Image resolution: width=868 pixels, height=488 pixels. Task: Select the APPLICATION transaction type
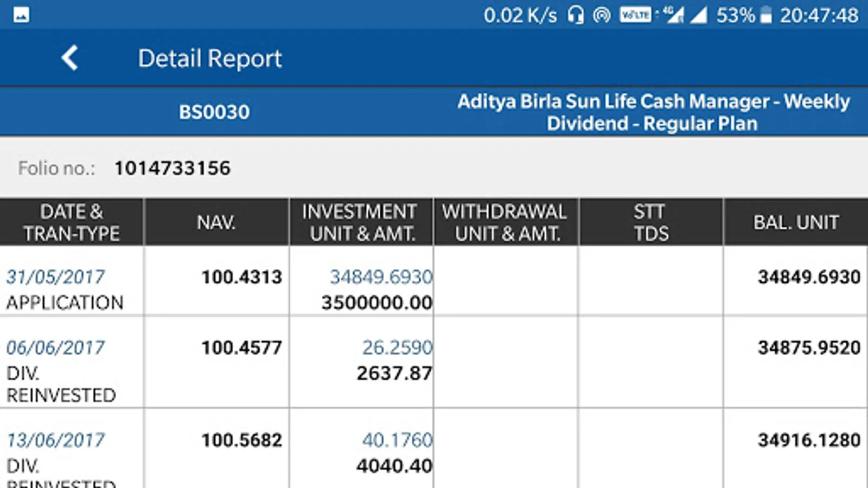pyautogui.click(x=65, y=303)
